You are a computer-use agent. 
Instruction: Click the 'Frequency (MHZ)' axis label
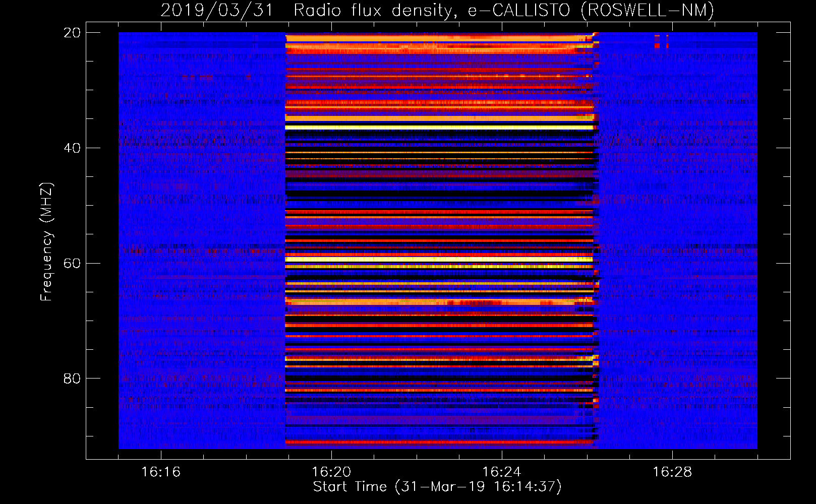pyautogui.click(x=46, y=242)
